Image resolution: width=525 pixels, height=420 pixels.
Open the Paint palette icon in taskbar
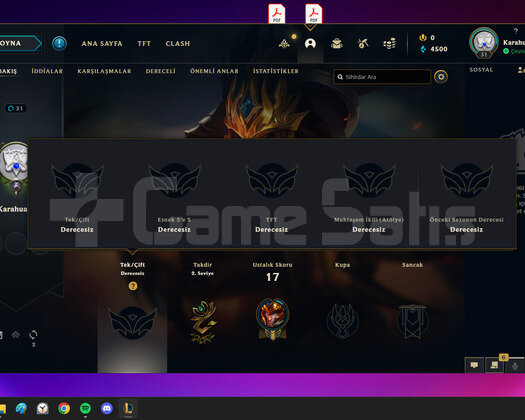21,408
